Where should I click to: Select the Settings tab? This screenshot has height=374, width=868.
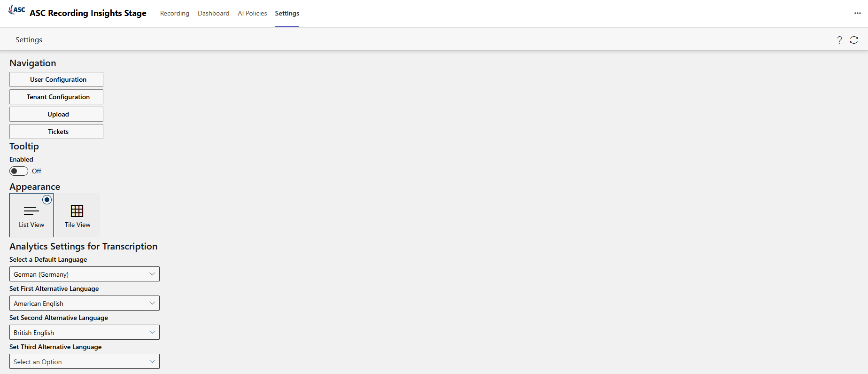287,13
